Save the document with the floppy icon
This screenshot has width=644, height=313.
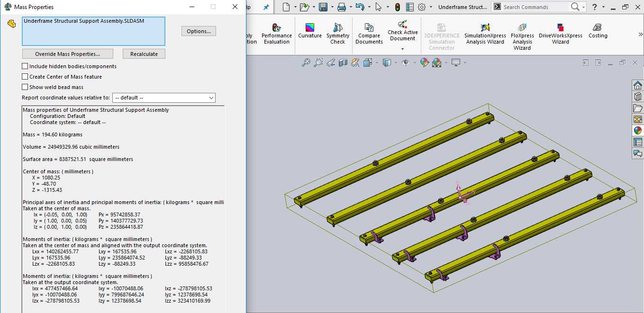323,7
